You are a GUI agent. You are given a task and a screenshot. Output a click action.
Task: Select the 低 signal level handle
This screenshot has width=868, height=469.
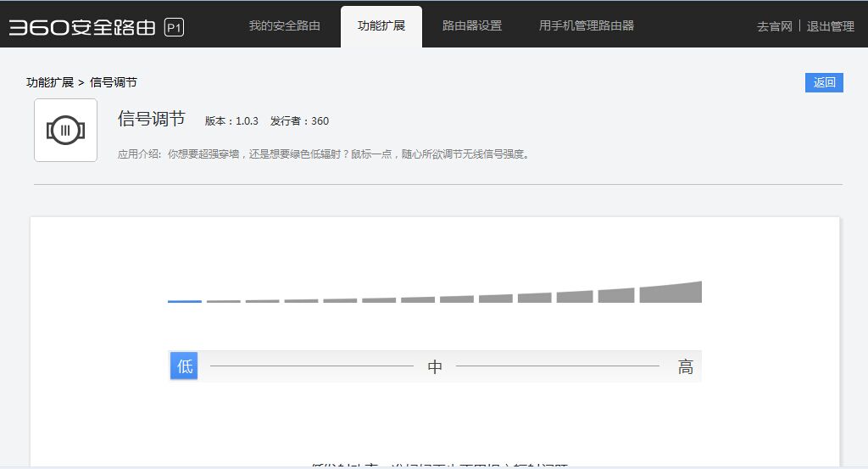[184, 366]
